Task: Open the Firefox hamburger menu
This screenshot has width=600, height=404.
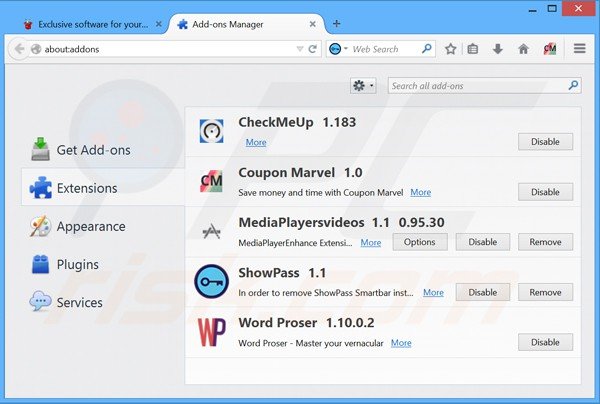Action: coord(579,49)
